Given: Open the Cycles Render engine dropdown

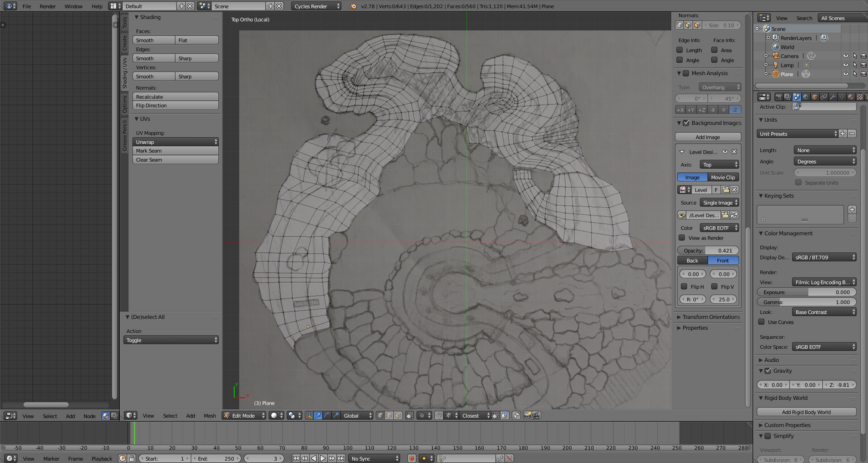Looking at the screenshot, I should click(317, 6).
